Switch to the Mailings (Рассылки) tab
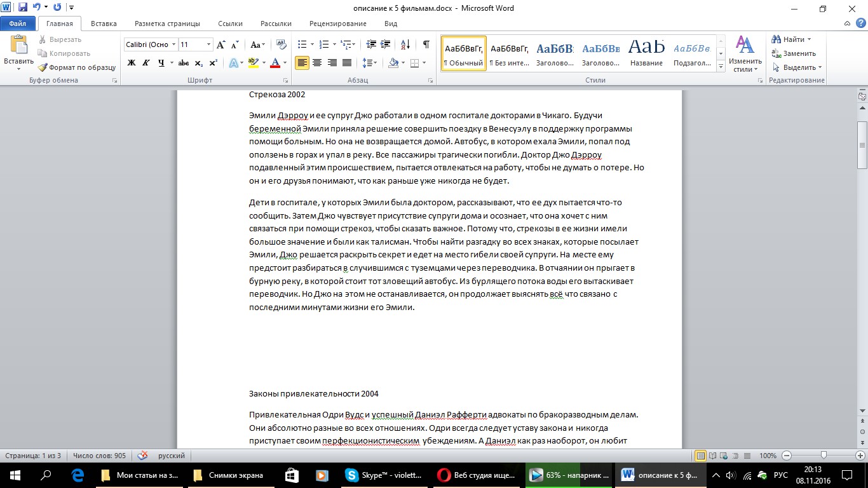 pyautogui.click(x=276, y=24)
